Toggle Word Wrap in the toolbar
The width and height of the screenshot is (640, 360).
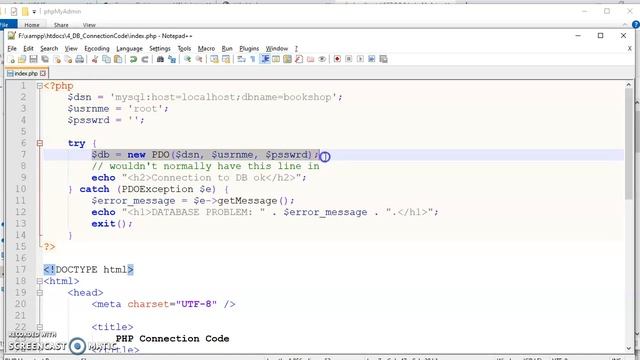point(241,59)
